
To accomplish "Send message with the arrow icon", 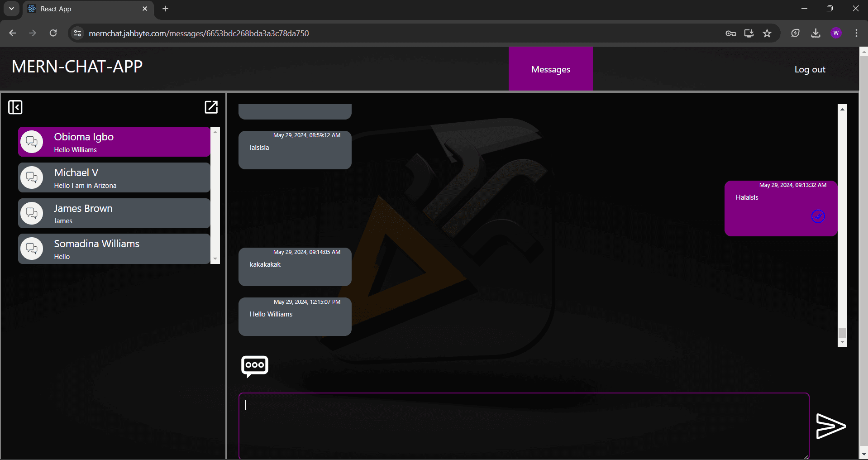I will [831, 426].
